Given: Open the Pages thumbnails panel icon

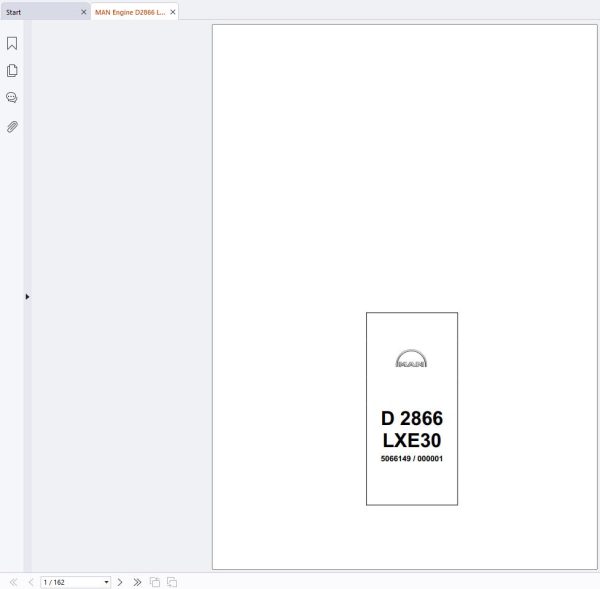Looking at the screenshot, I should (12, 70).
